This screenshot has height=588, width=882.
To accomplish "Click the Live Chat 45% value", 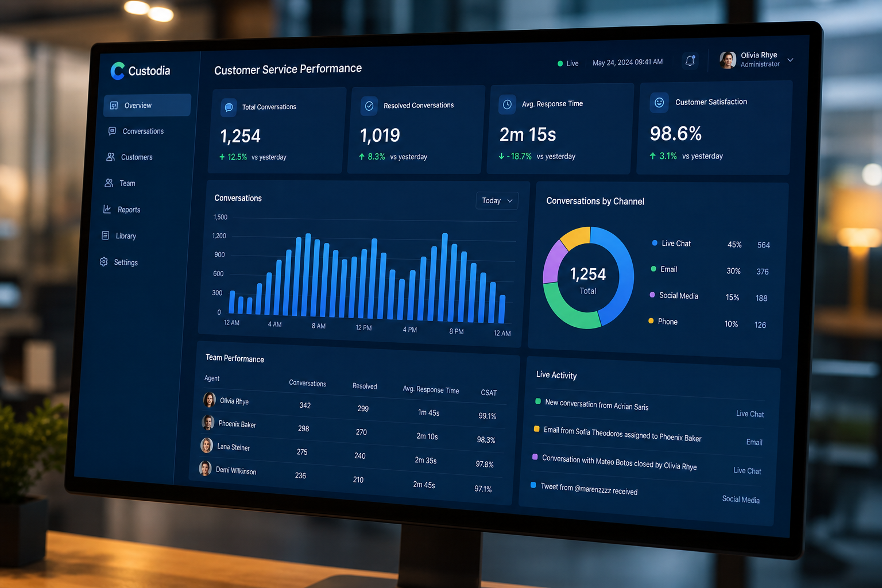I will click(734, 245).
